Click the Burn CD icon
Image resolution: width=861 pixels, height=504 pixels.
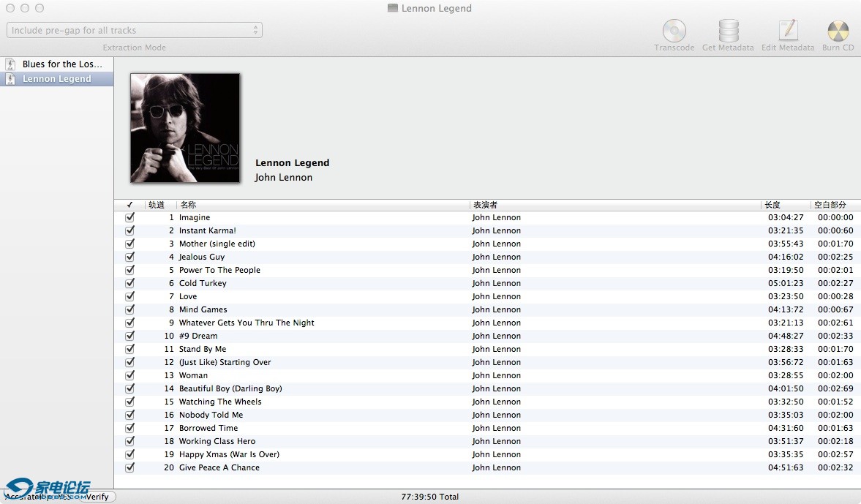coord(838,31)
